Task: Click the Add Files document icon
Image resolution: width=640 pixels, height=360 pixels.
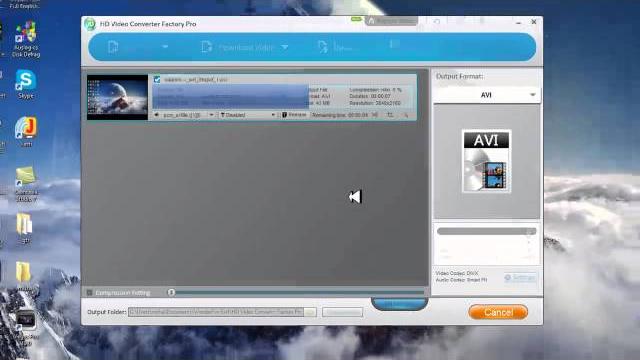Action: click(x=113, y=47)
